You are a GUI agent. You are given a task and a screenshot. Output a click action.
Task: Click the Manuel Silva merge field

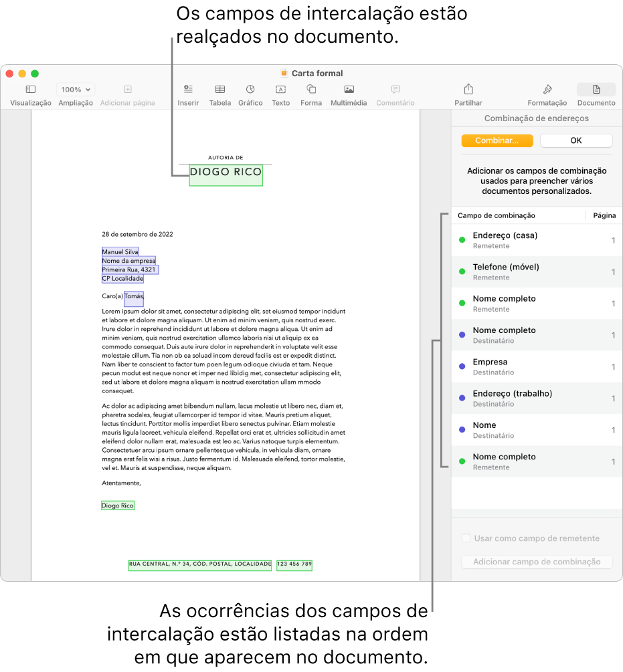tap(120, 251)
